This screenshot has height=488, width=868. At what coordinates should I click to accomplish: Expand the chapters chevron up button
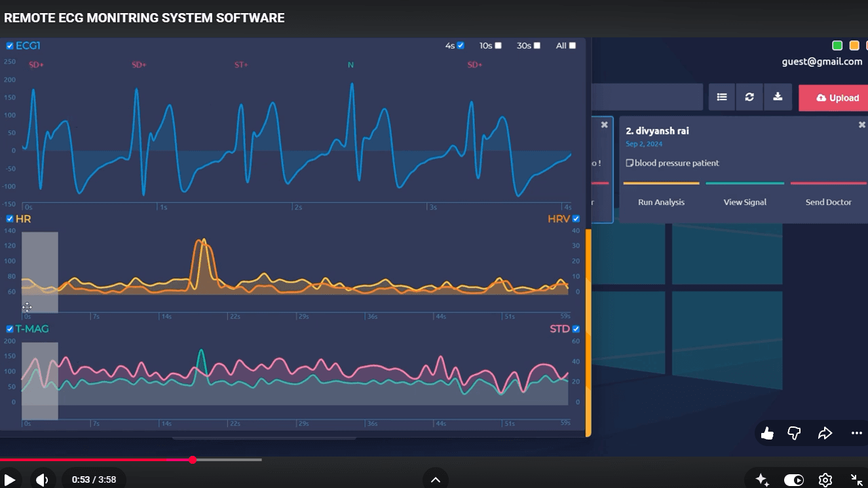pyautogui.click(x=436, y=479)
